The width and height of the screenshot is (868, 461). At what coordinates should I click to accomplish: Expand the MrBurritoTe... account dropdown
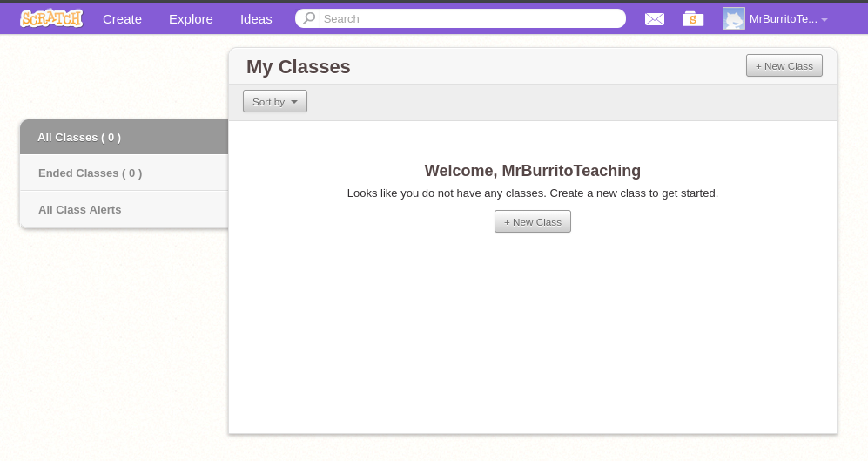[788, 19]
